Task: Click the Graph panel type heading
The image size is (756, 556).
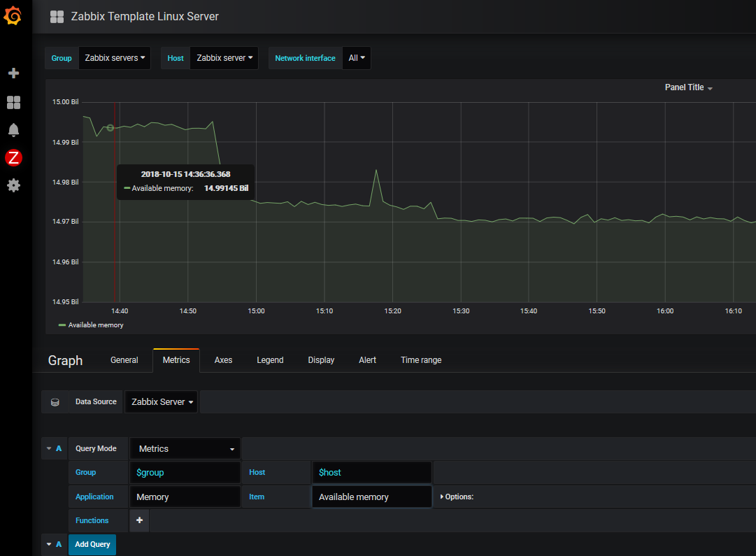Action: click(x=66, y=361)
